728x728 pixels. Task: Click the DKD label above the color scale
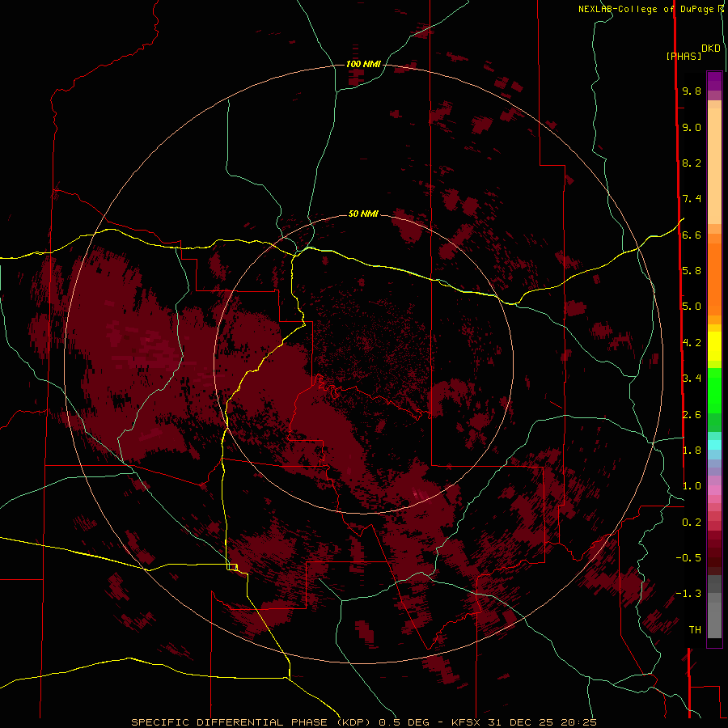[711, 49]
